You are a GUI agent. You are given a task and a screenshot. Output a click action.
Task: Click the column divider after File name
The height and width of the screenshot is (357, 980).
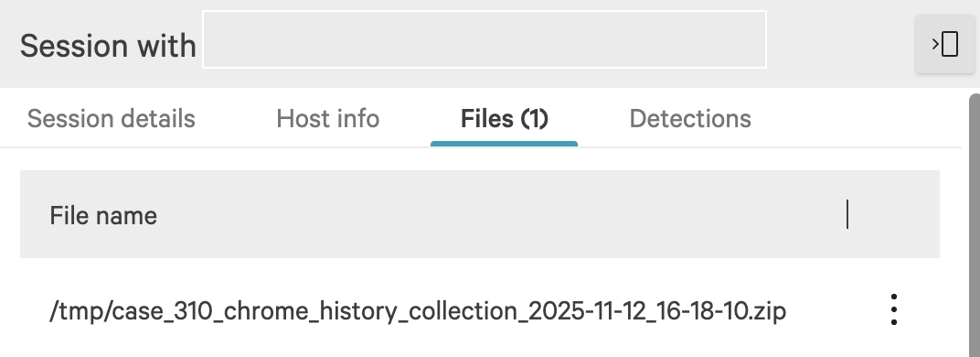click(x=847, y=214)
